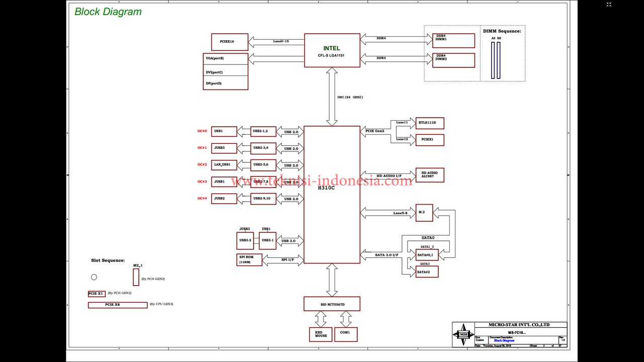Screen dimensions: 644x362
Task: Select the PCIE X1 slot box
Action: pyautogui.click(x=97, y=294)
